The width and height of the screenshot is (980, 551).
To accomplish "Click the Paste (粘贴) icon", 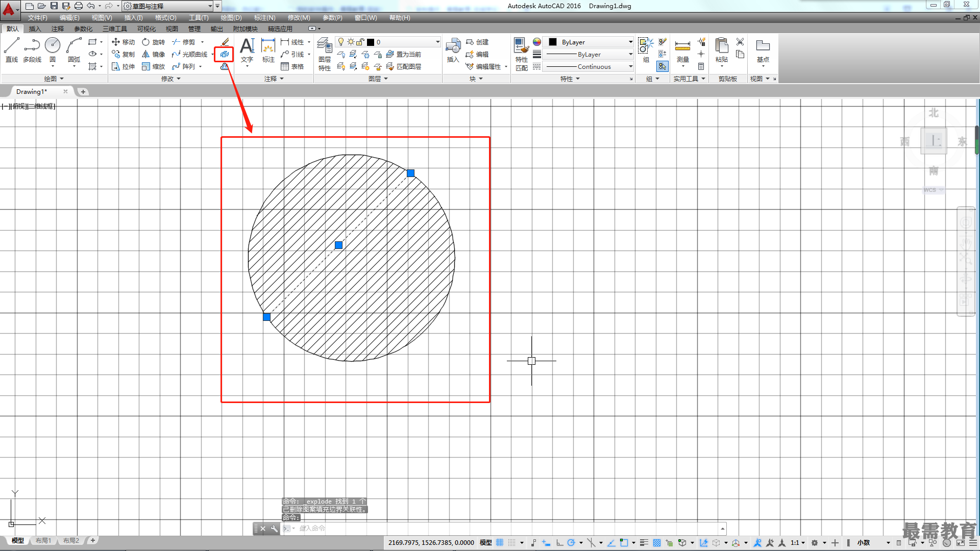I will click(721, 50).
